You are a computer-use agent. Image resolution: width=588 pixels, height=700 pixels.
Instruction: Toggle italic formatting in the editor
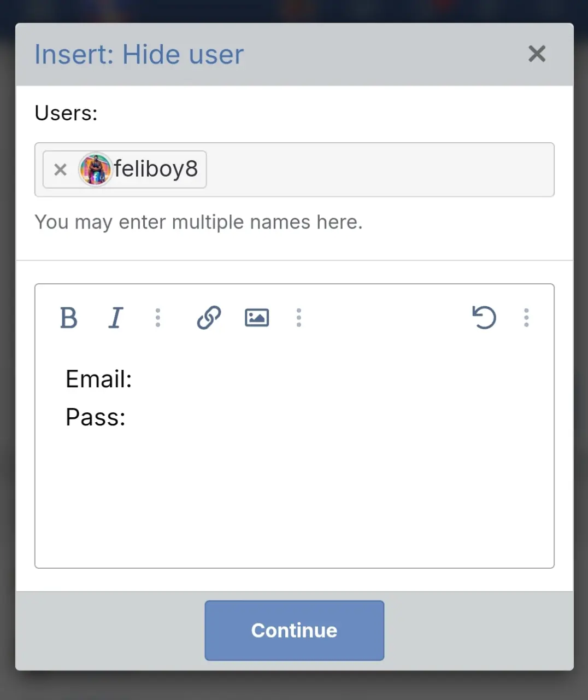pyautogui.click(x=115, y=318)
